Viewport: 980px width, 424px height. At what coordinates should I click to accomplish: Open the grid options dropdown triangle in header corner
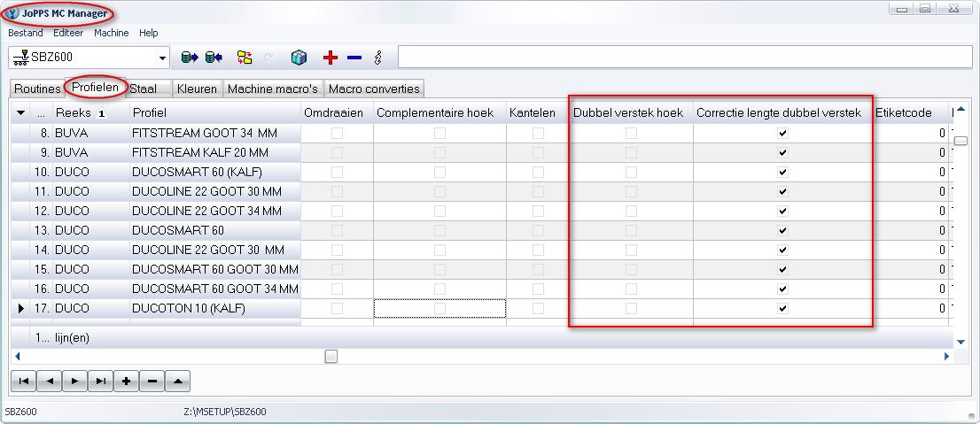pyautogui.click(x=20, y=113)
